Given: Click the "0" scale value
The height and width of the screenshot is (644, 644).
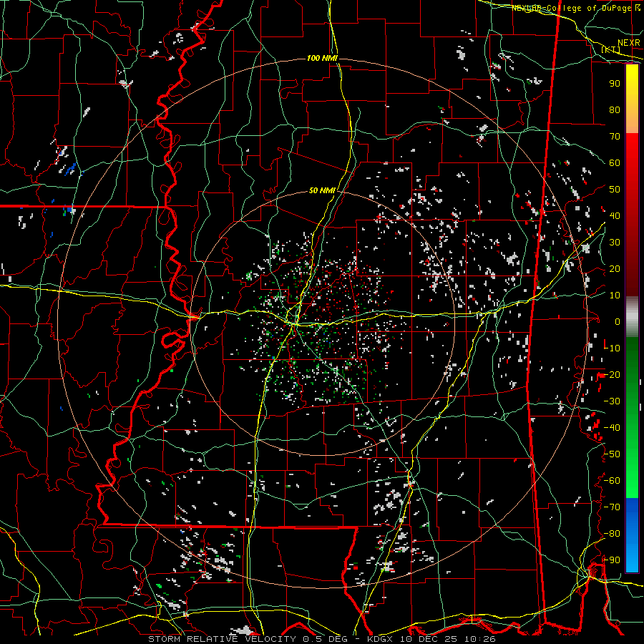Looking at the screenshot, I should point(618,321).
